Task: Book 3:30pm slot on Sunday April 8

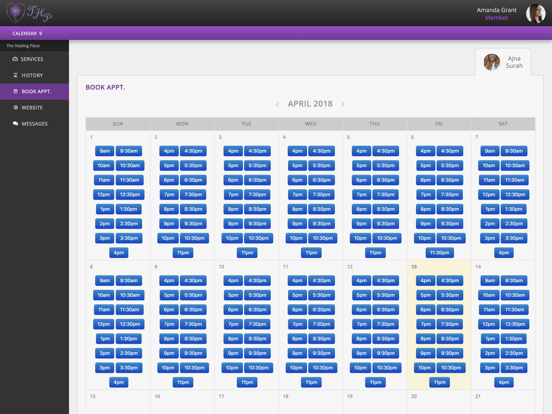Action: tap(129, 368)
